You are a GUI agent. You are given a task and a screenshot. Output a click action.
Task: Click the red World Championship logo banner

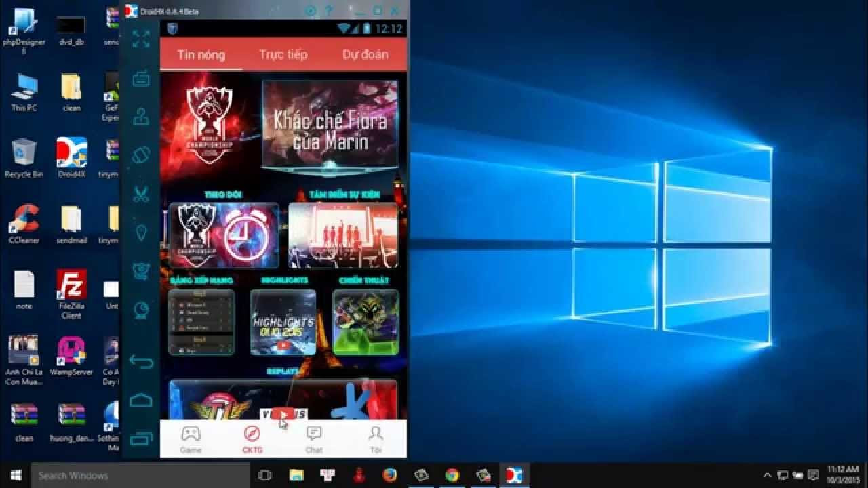click(x=210, y=126)
